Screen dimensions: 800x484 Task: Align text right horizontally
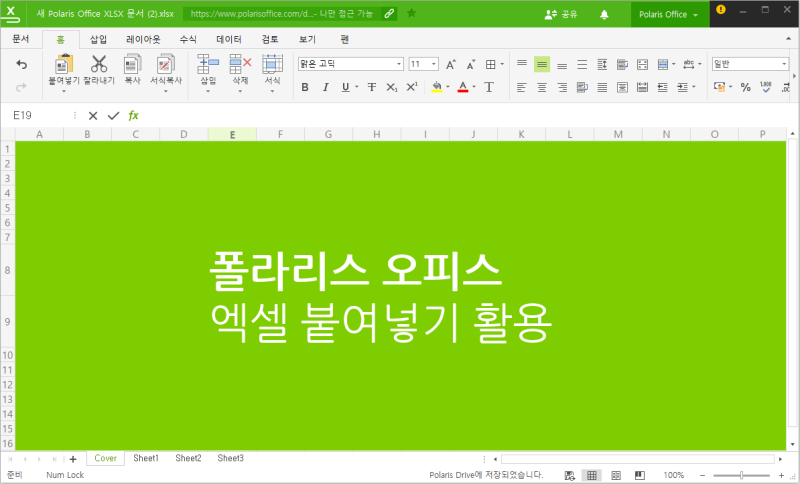tap(562, 87)
